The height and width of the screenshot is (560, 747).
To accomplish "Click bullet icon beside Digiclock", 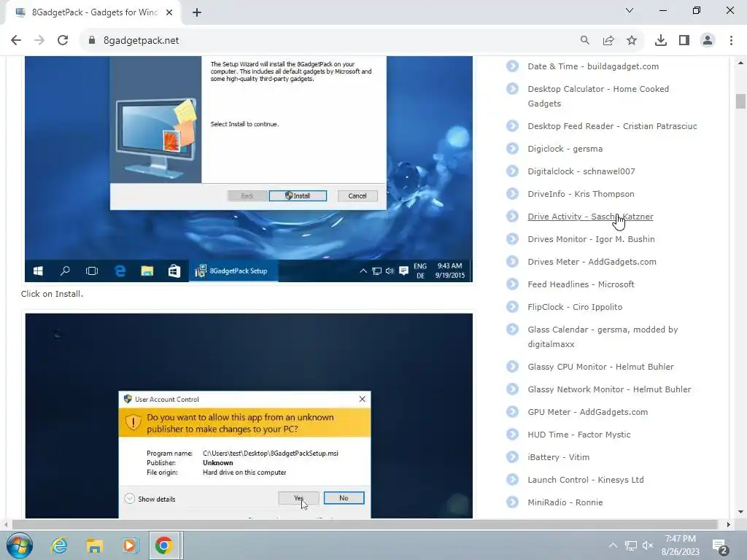I will point(512,149).
